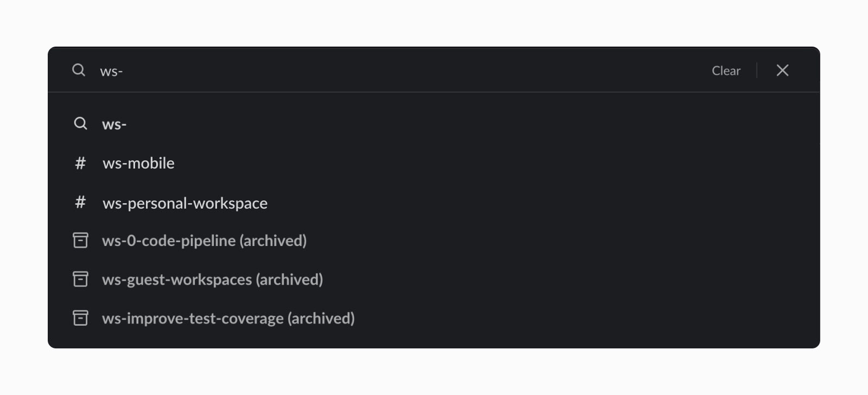Click empty space in the search text box

pyautogui.click(x=412, y=70)
